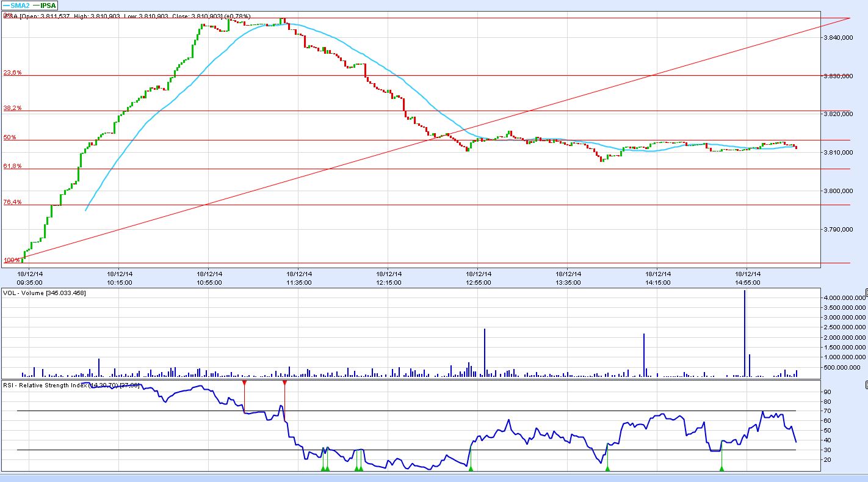Click the 3.840,000 price axis value
Viewport: 868px width, 482px height.
[838, 38]
